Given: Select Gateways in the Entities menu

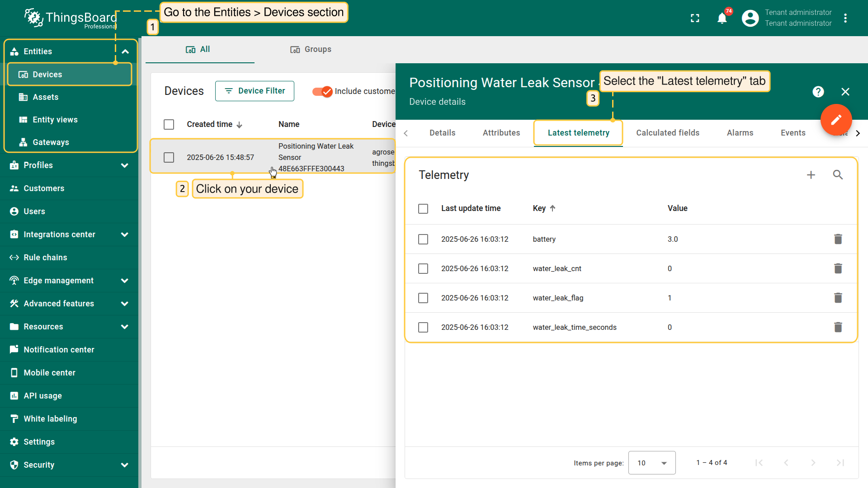Looking at the screenshot, I should coord(50,142).
